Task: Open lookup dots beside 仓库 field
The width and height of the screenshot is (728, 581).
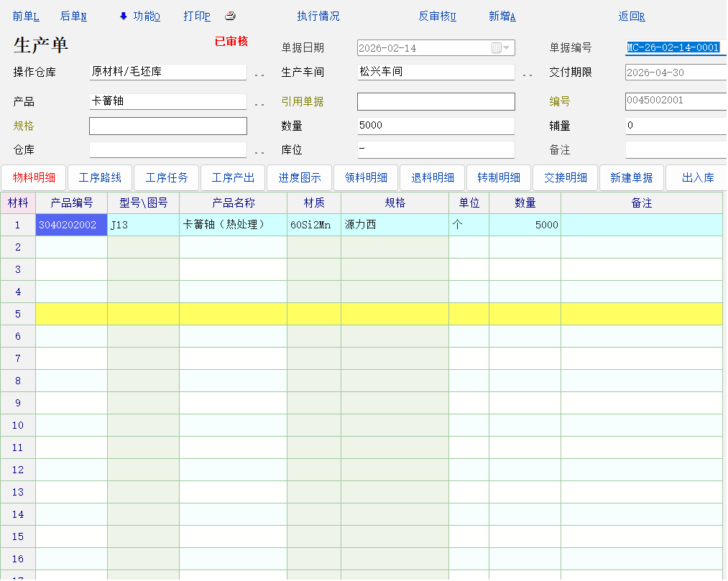Action: [x=259, y=152]
